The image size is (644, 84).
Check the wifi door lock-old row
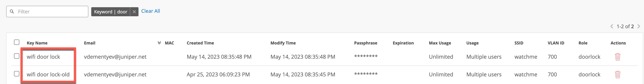coord(16,74)
